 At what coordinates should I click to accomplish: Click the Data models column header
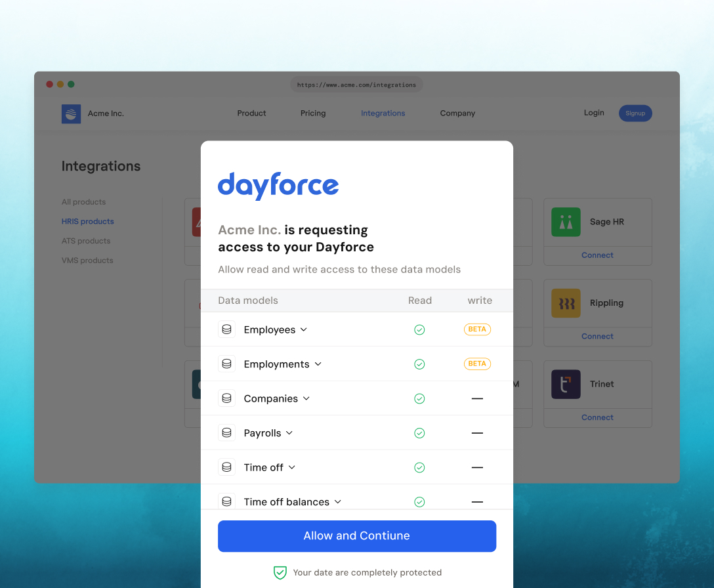247,301
